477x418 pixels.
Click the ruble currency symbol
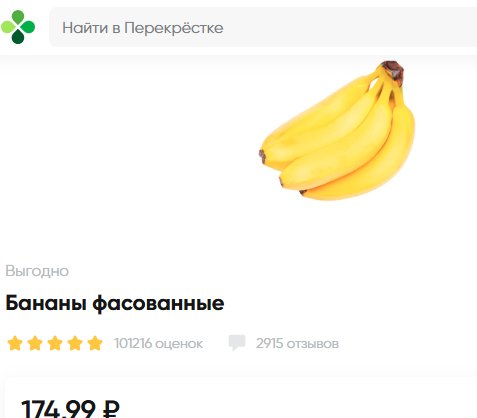pyautogui.click(x=111, y=409)
